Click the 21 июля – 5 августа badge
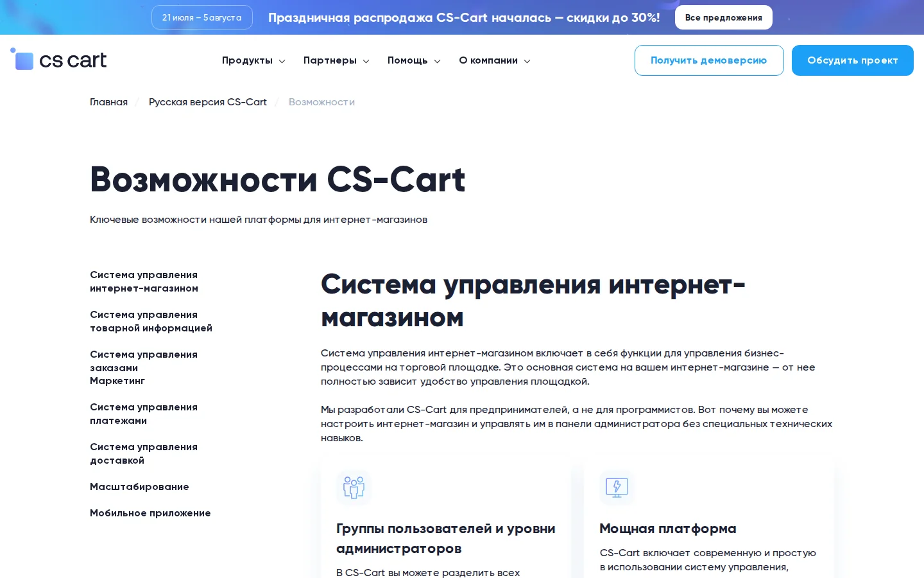 (202, 17)
